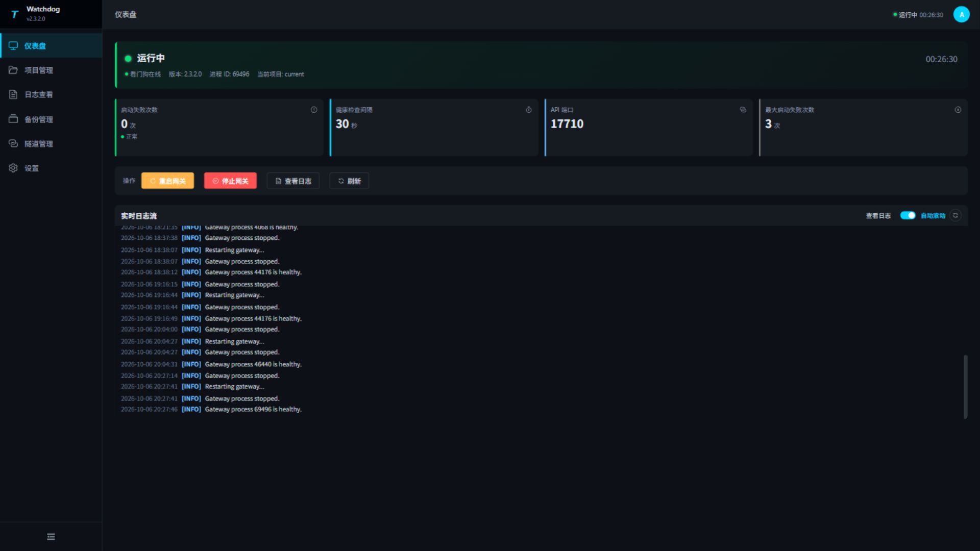
Task: Click 进程 ID: 69496 text
Action: pyautogui.click(x=229, y=74)
